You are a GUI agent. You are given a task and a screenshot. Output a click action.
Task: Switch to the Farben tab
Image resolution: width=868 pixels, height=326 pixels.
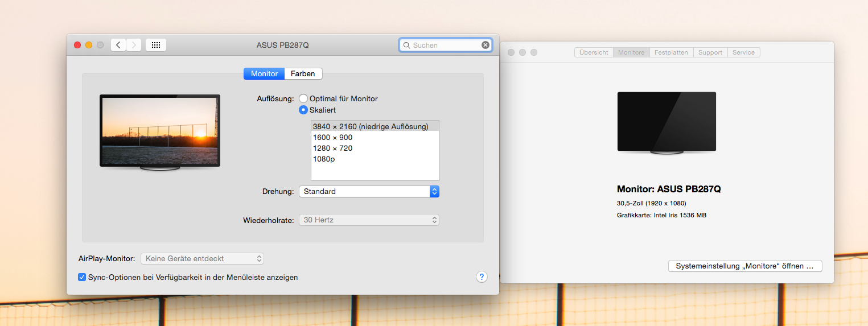tap(303, 73)
